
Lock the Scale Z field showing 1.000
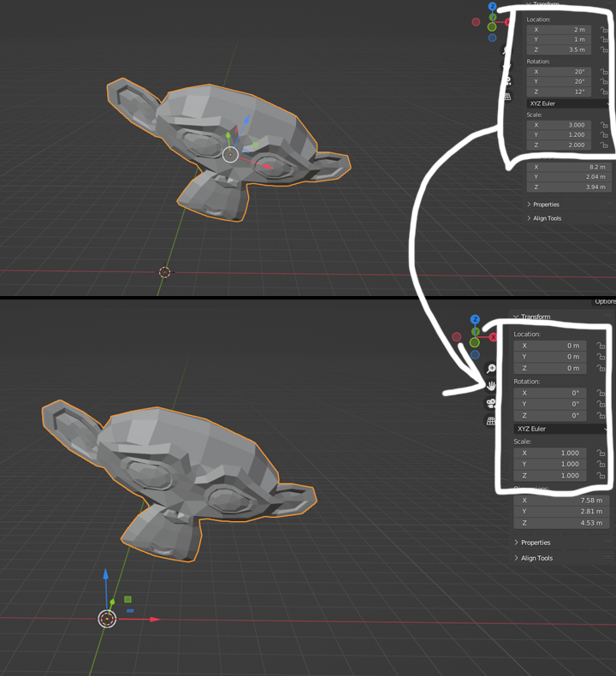pyautogui.click(x=601, y=476)
